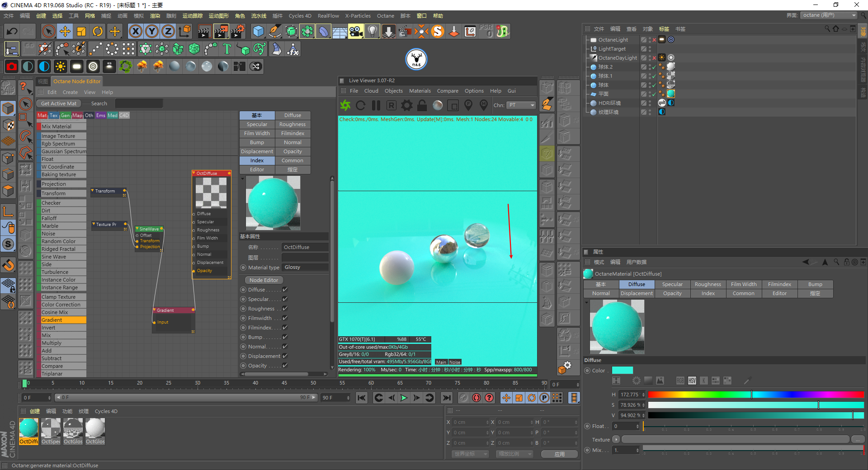Restart render in Live Viewer
868x470 pixels.
(x=361, y=105)
